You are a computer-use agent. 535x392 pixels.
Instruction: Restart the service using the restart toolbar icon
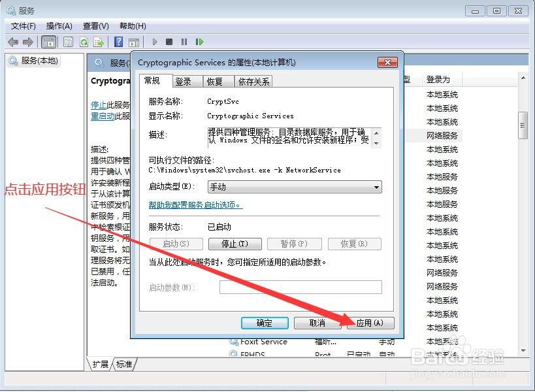(199, 42)
